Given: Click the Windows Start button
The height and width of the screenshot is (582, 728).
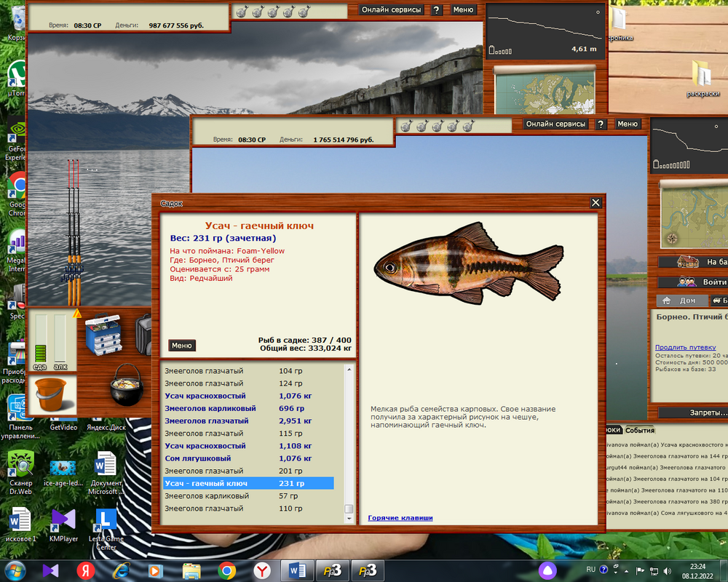Looking at the screenshot, I should tap(15, 570).
